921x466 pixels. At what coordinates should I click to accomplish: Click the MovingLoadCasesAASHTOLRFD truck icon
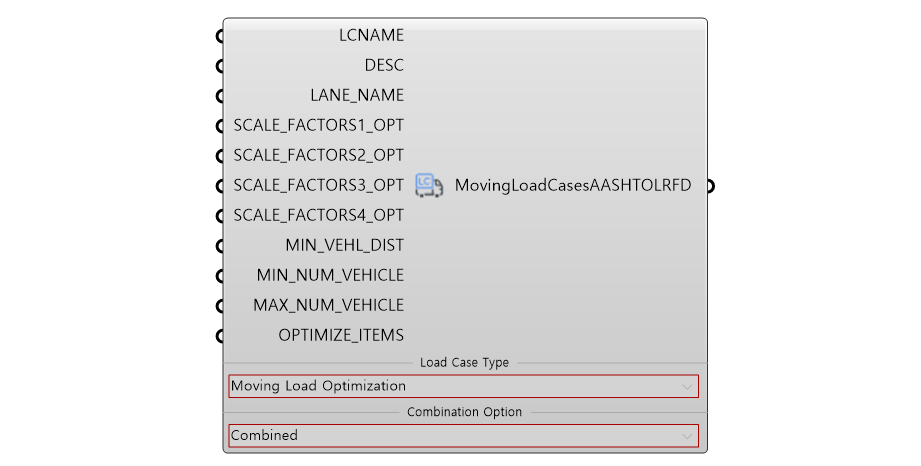coord(429,185)
